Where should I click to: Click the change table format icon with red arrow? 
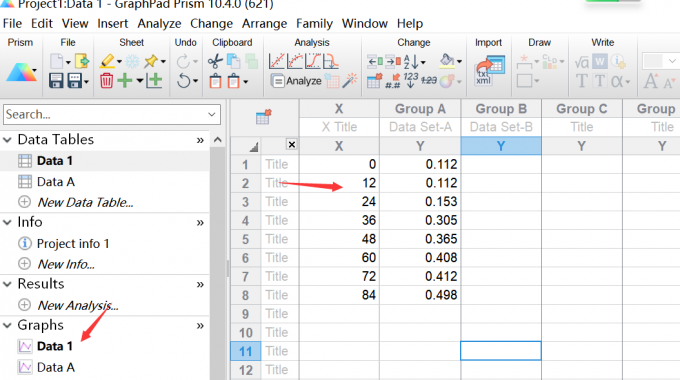coord(374,81)
